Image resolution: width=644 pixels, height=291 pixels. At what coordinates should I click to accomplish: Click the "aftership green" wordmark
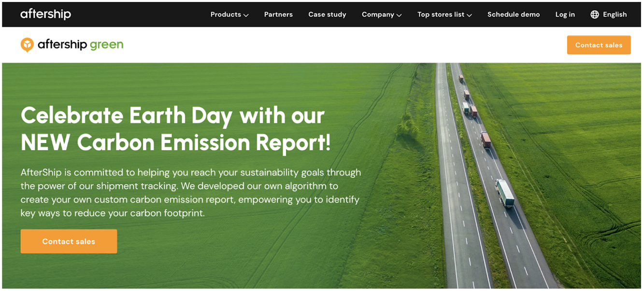80,45
